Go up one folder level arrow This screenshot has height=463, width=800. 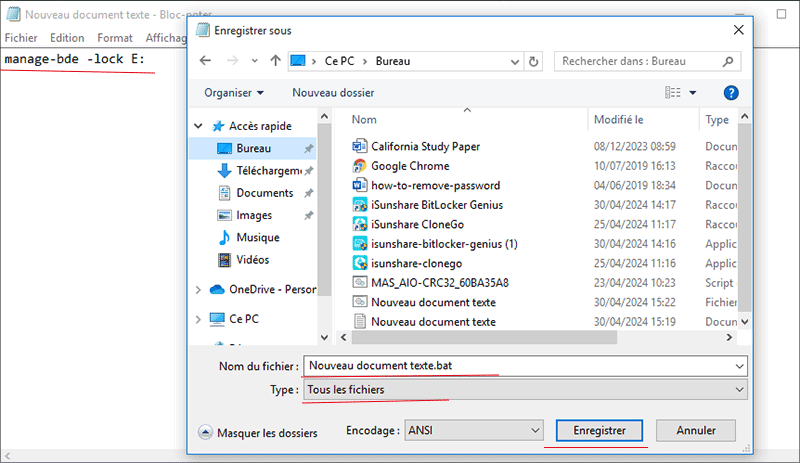click(x=276, y=61)
